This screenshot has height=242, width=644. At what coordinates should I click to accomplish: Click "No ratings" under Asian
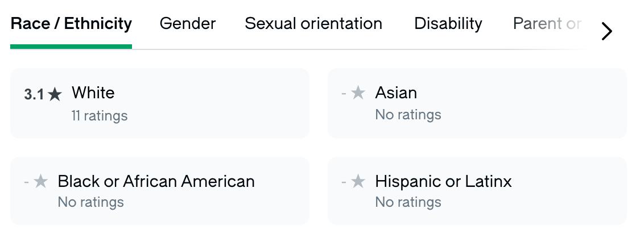(x=408, y=115)
